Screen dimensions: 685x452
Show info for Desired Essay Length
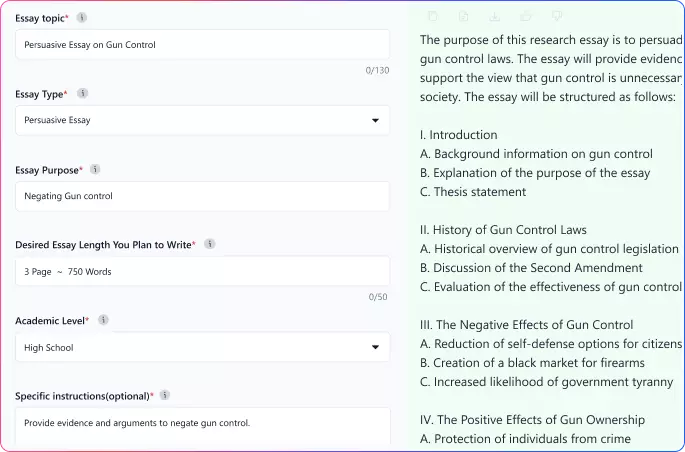pos(210,244)
